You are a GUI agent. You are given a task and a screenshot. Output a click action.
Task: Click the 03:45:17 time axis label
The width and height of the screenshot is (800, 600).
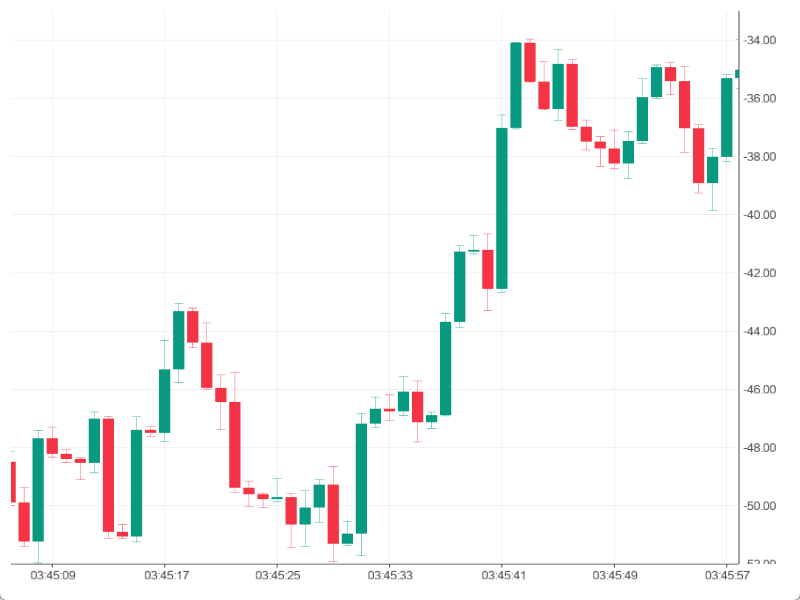click(165, 576)
